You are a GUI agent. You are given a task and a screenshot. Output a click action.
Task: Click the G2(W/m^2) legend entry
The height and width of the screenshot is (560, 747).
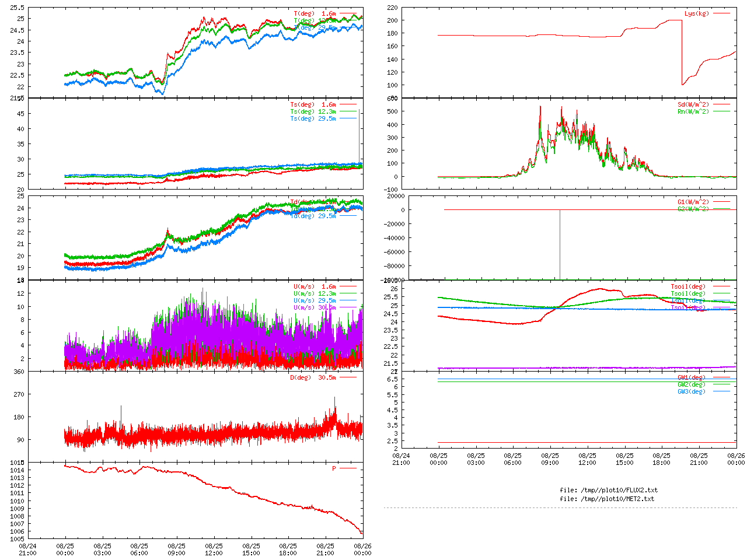[x=703, y=209]
